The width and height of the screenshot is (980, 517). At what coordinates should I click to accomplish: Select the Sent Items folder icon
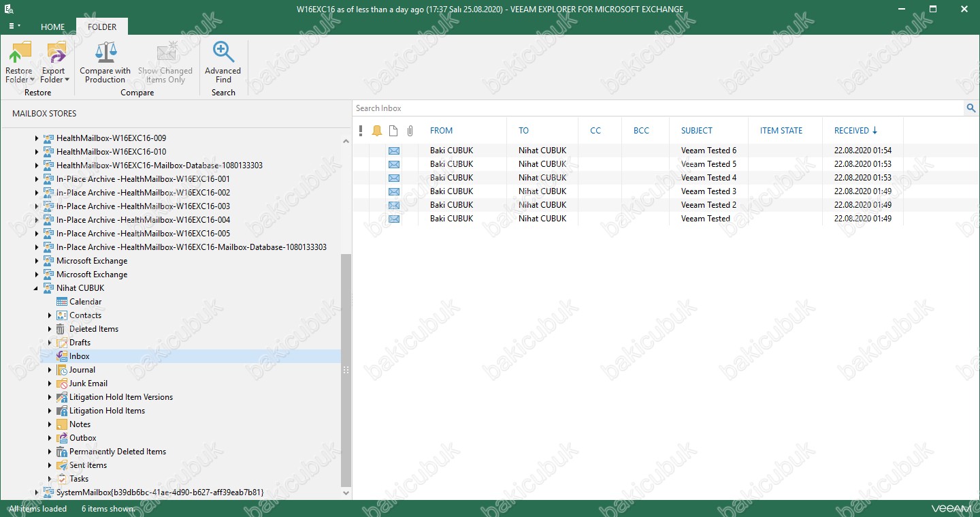62,465
